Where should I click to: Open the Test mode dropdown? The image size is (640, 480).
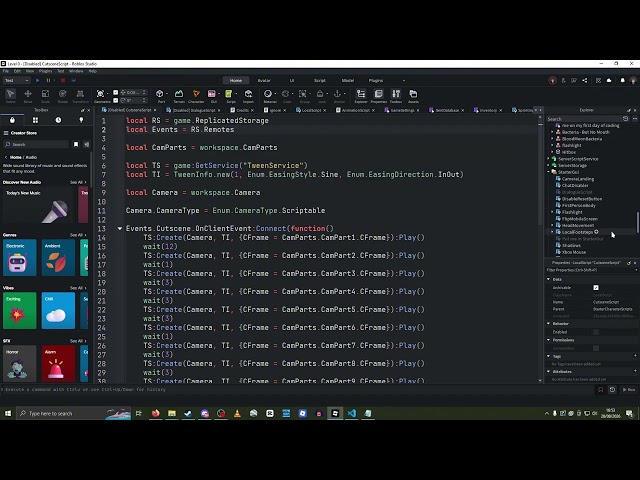tap(16, 80)
